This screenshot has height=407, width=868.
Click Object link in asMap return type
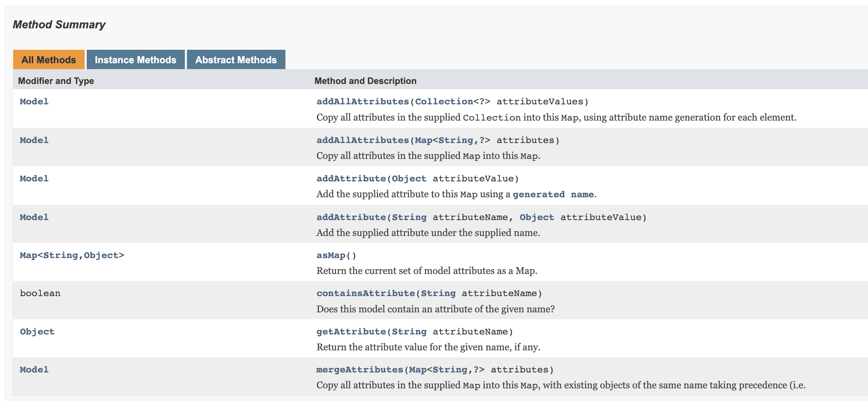(101, 255)
